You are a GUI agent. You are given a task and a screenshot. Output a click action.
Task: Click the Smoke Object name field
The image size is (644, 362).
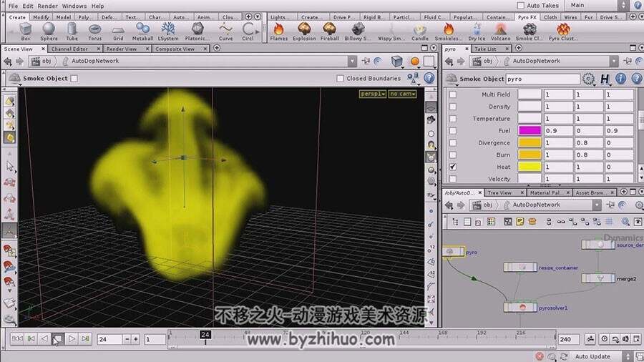(543, 79)
